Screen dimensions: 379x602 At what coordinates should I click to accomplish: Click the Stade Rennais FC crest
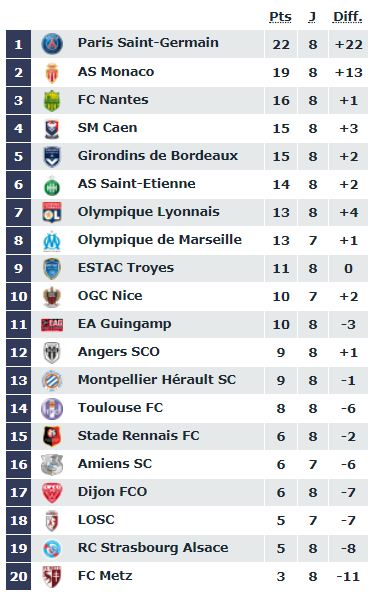(52, 437)
